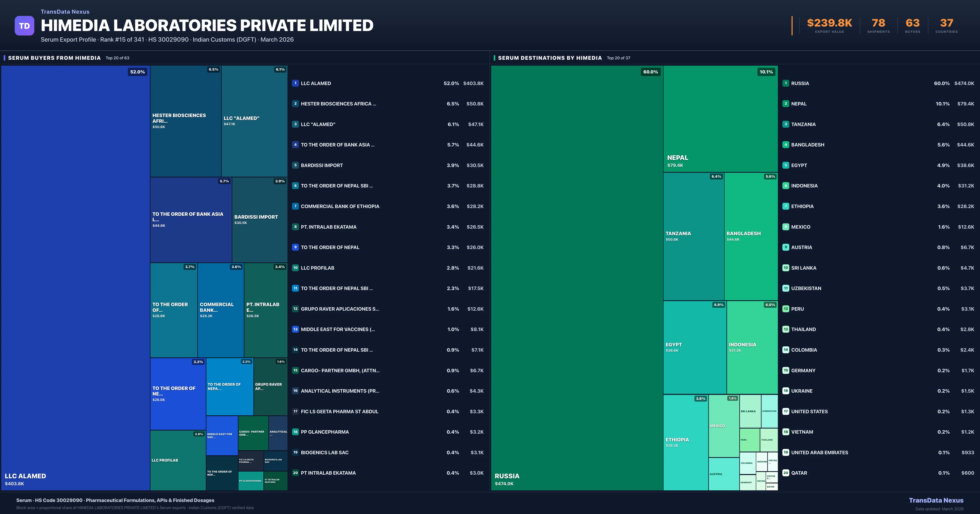Click the rank 1 badge beside LLC ALAMED
980x514 pixels.
(x=295, y=83)
